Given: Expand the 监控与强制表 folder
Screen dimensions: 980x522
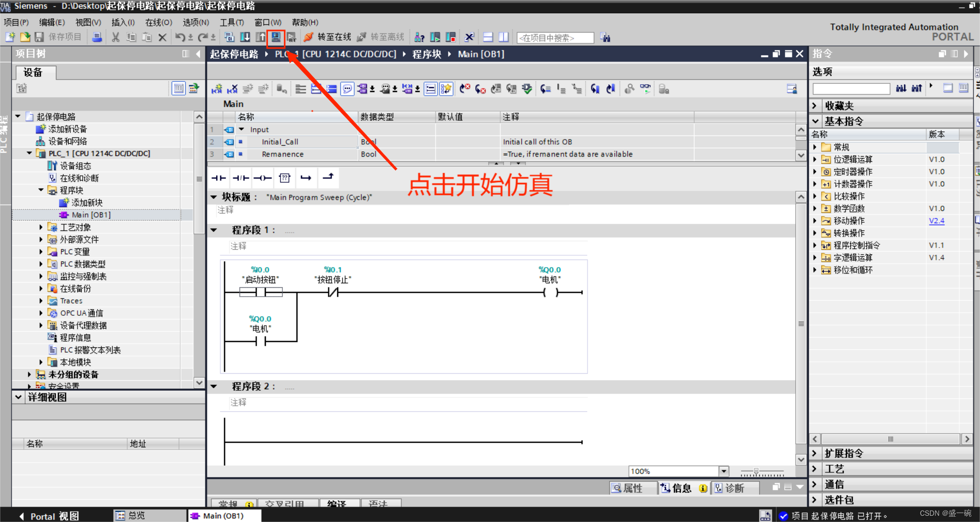Looking at the screenshot, I should coord(41,276).
